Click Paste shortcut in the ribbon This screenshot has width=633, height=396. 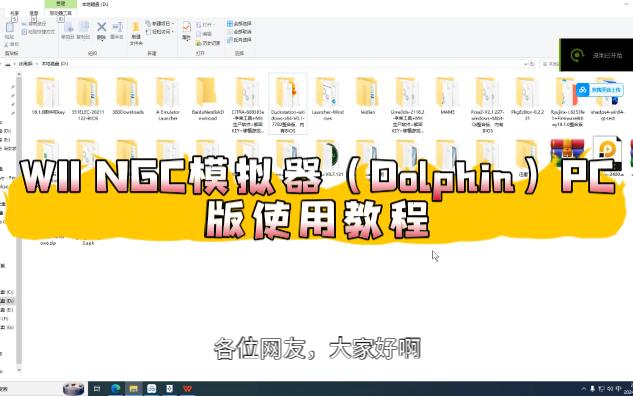click(38, 31)
